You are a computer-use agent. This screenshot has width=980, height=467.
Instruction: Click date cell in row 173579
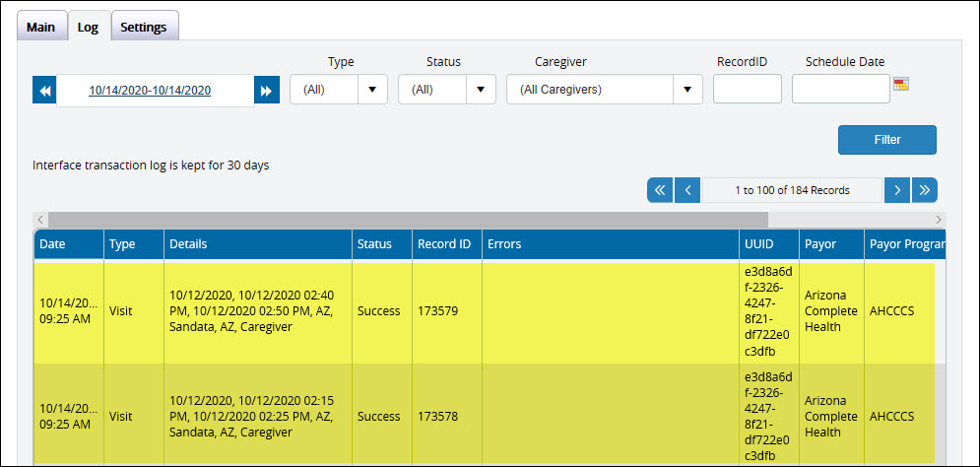pyautogui.click(x=69, y=311)
